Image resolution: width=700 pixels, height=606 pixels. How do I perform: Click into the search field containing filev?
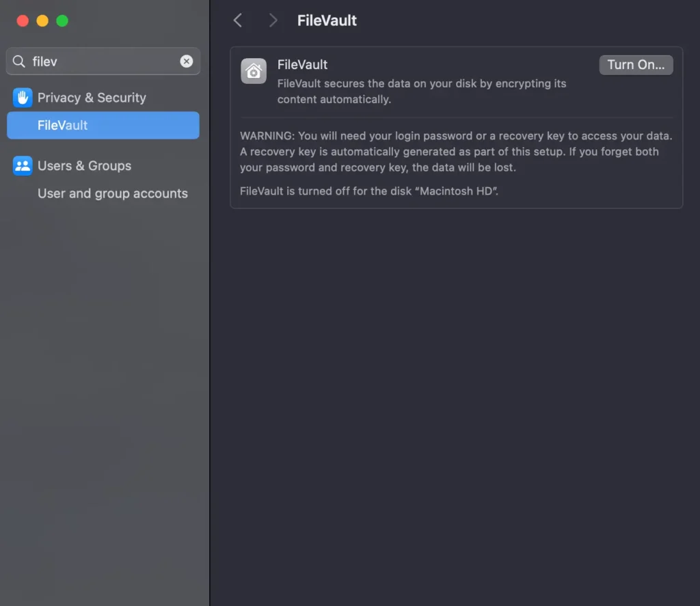(103, 61)
